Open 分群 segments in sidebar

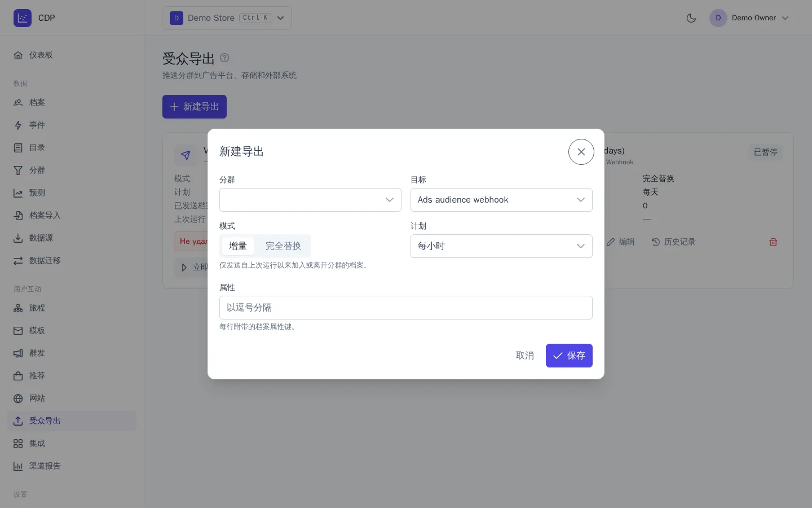pos(72,170)
